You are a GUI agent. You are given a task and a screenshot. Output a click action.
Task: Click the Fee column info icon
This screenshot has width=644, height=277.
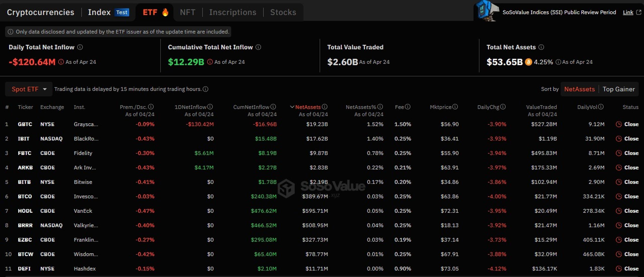coord(408,107)
